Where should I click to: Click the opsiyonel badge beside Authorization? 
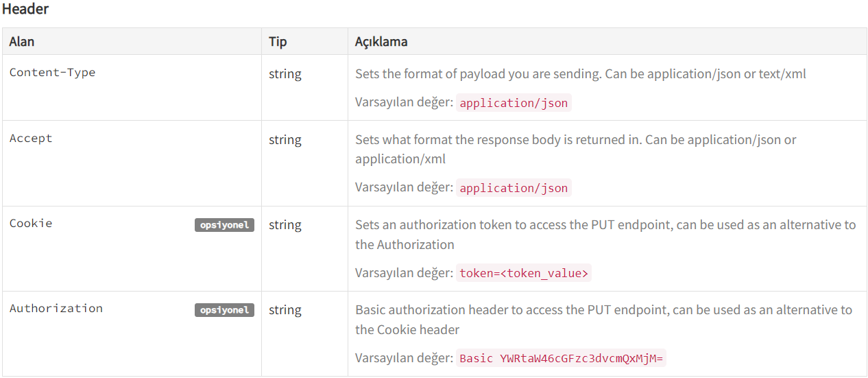point(224,309)
